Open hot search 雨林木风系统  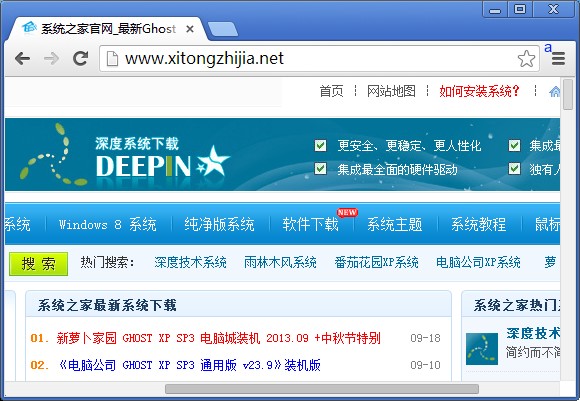point(280,262)
